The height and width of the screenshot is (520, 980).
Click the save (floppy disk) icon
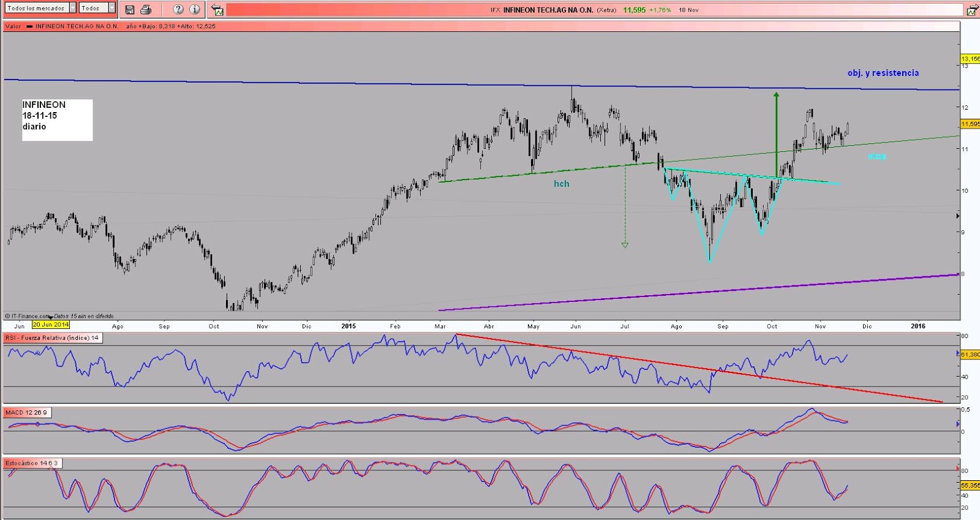(130, 9)
